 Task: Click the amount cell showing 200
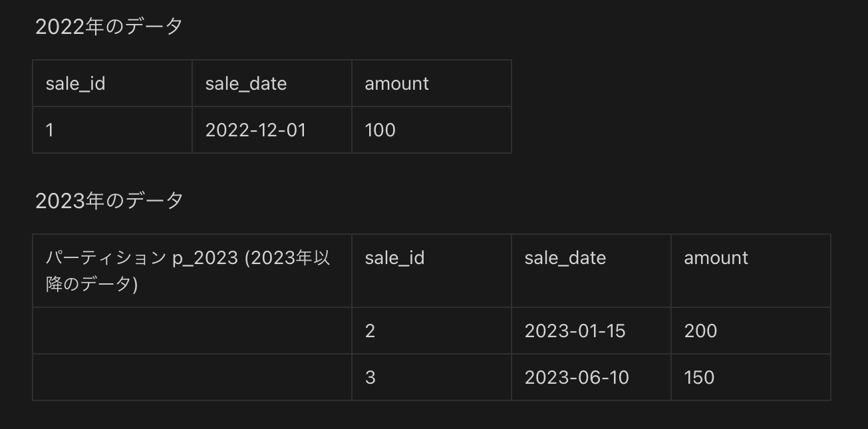pyautogui.click(x=700, y=331)
